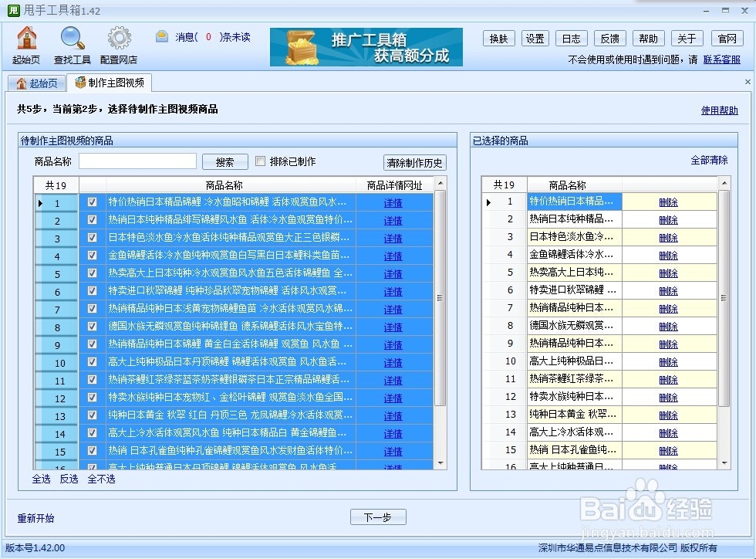
Task: Open the 设置 settings panel
Action: click(x=535, y=38)
